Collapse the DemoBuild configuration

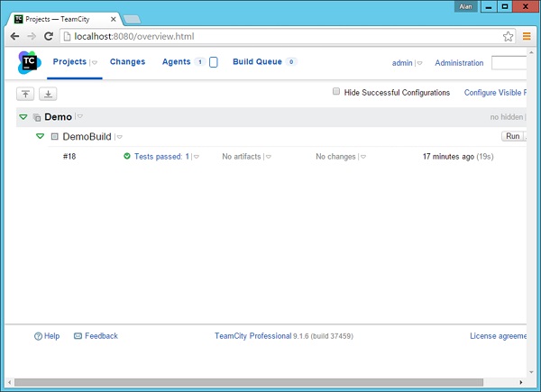pyautogui.click(x=40, y=137)
